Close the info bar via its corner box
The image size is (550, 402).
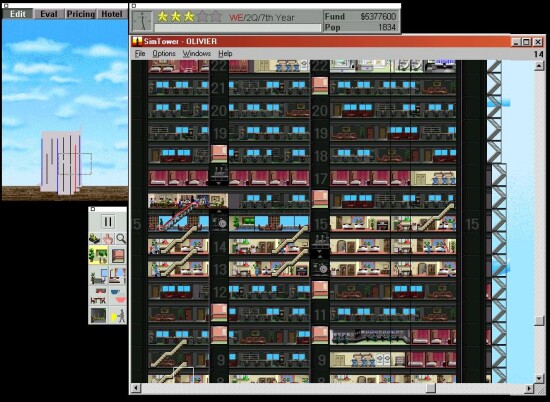[134, 6]
